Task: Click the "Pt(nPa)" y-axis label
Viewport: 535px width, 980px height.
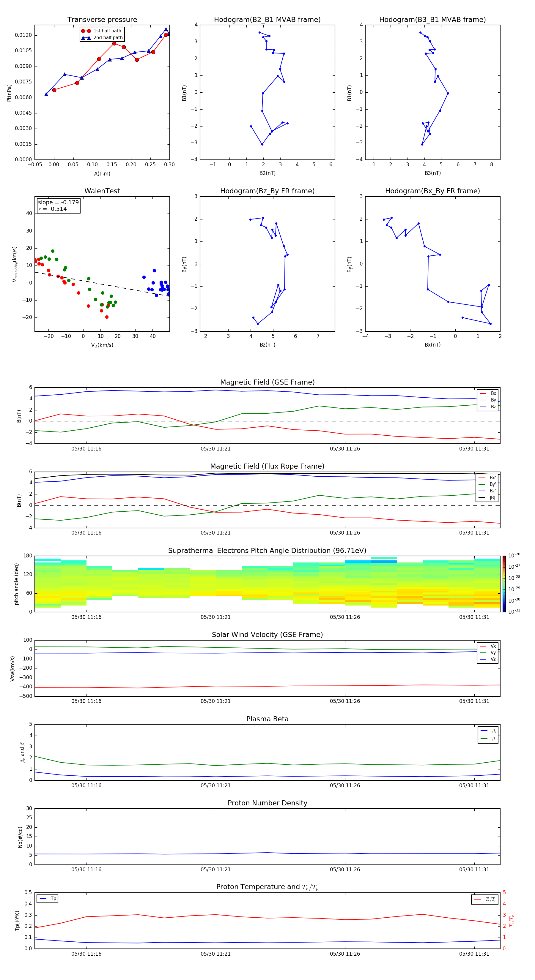Action: [x=9, y=93]
